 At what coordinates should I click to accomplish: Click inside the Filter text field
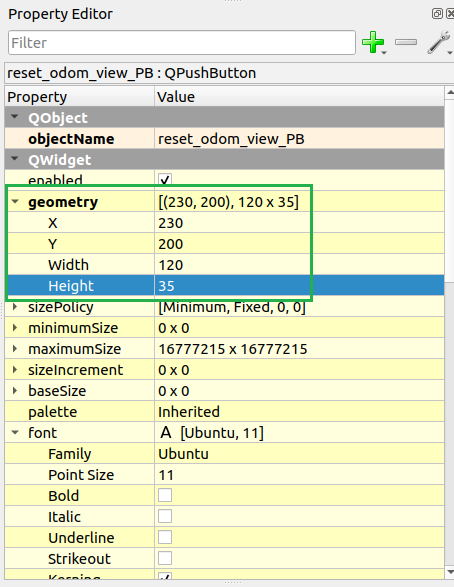click(x=182, y=43)
